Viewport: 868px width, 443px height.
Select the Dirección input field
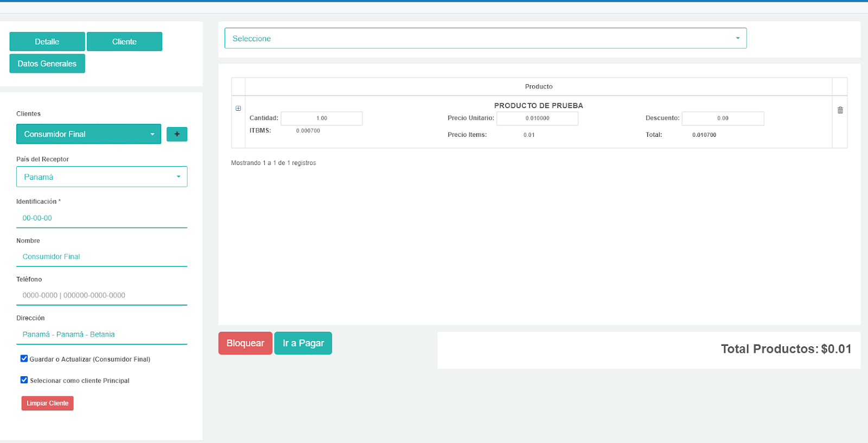[101, 334]
